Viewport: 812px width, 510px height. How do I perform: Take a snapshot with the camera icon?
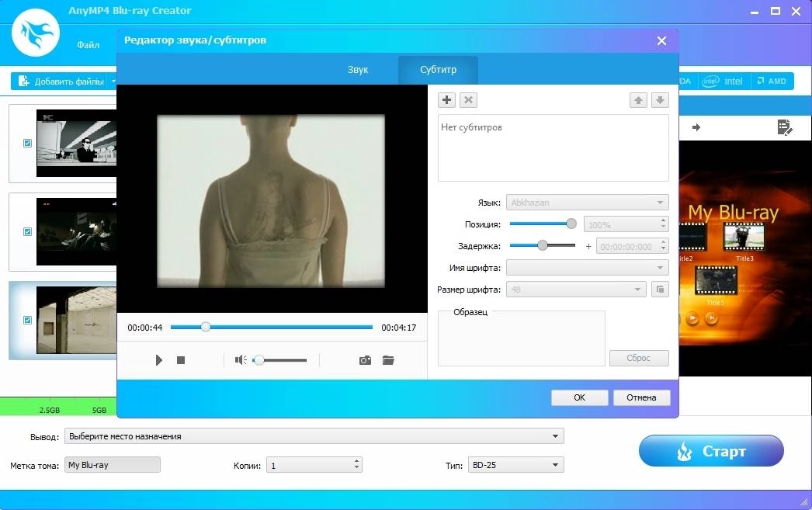tap(365, 360)
